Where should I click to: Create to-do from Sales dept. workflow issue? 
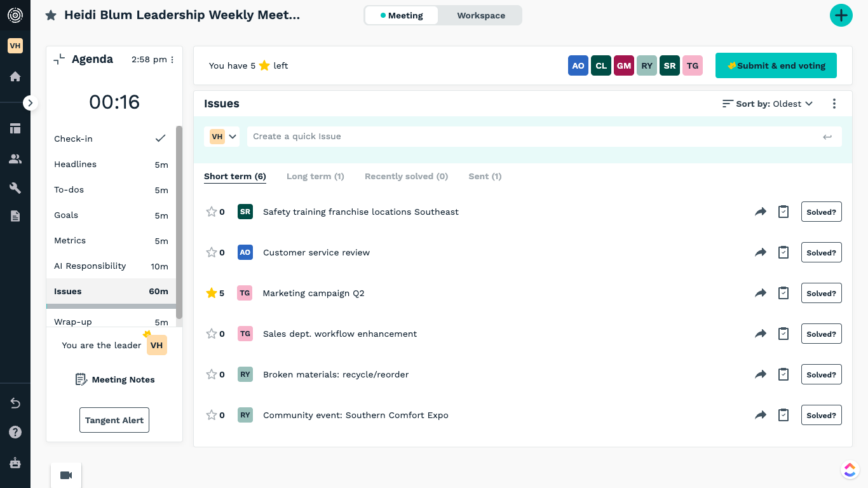pos(783,334)
